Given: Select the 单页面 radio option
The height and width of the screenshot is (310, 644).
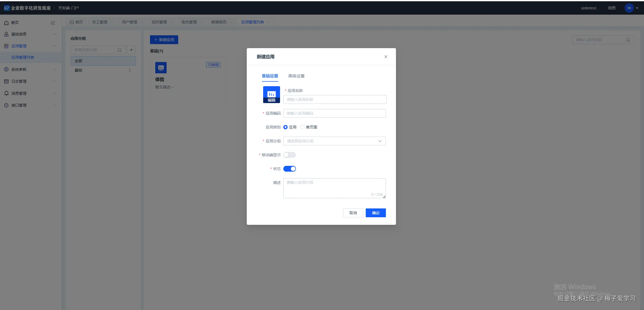Looking at the screenshot, I should (302, 127).
